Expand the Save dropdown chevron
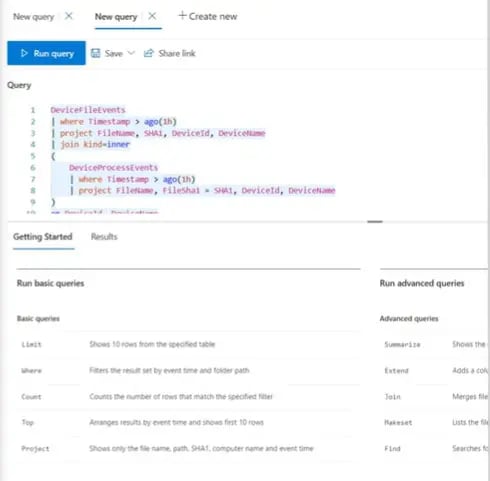Viewport: 490px width, 481px height. tap(131, 53)
